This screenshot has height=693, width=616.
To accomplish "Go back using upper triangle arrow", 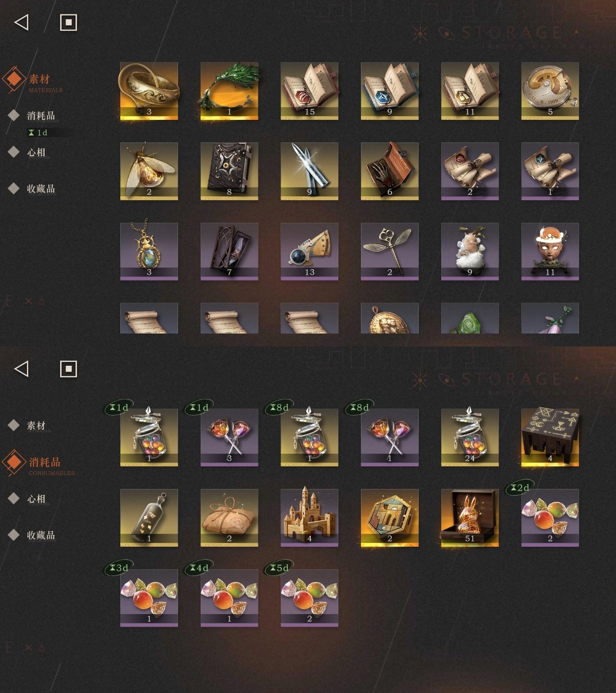I will tap(21, 22).
